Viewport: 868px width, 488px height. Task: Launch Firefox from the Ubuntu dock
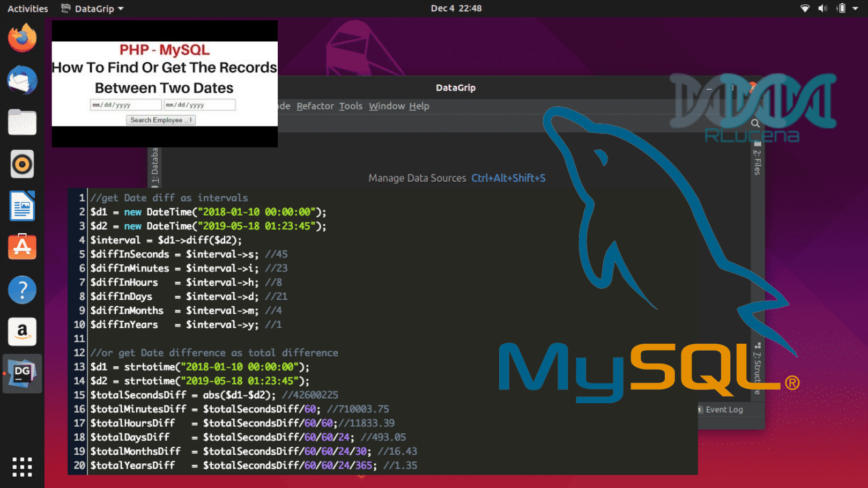tap(22, 38)
